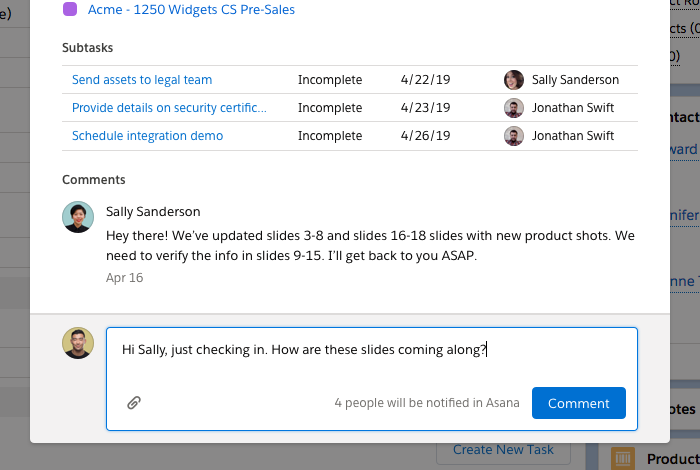This screenshot has width=700, height=470.
Task: Open the "Schedule integration demo" subtask
Action: point(147,136)
